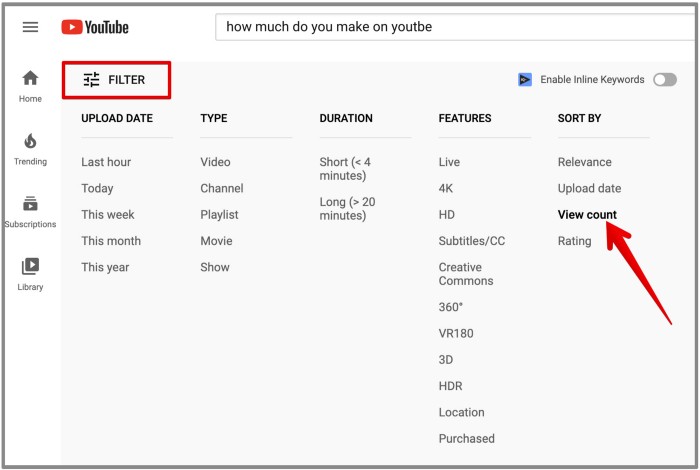The height and width of the screenshot is (470, 700).
Task: Click the YouTube logo
Action: pyautogui.click(x=95, y=27)
